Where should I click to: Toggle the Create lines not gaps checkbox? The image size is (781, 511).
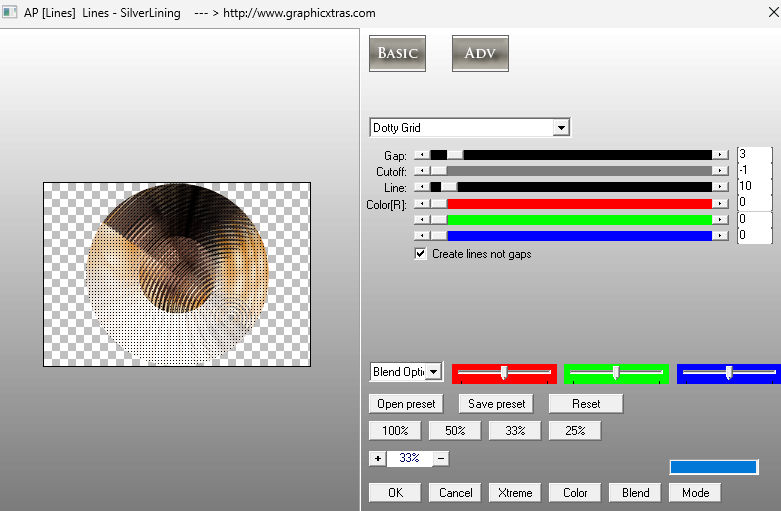pos(421,254)
